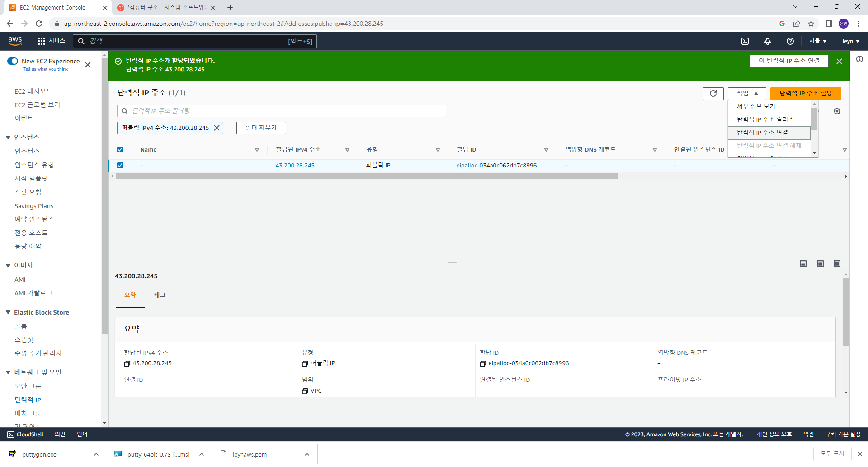The height and width of the screenshot is (467, 868).
Task: Open the 서울 region selector
Action: (818, 41)
